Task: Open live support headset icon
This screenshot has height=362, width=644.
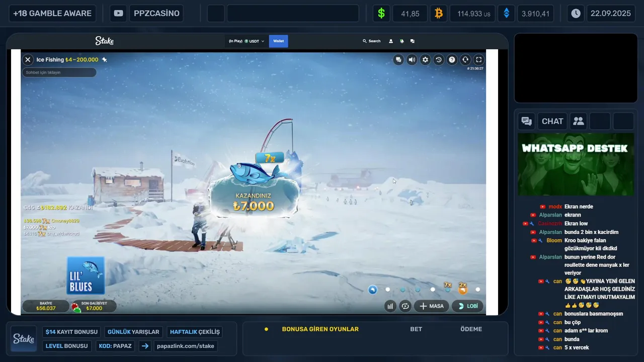Action: tap(465, 59)
